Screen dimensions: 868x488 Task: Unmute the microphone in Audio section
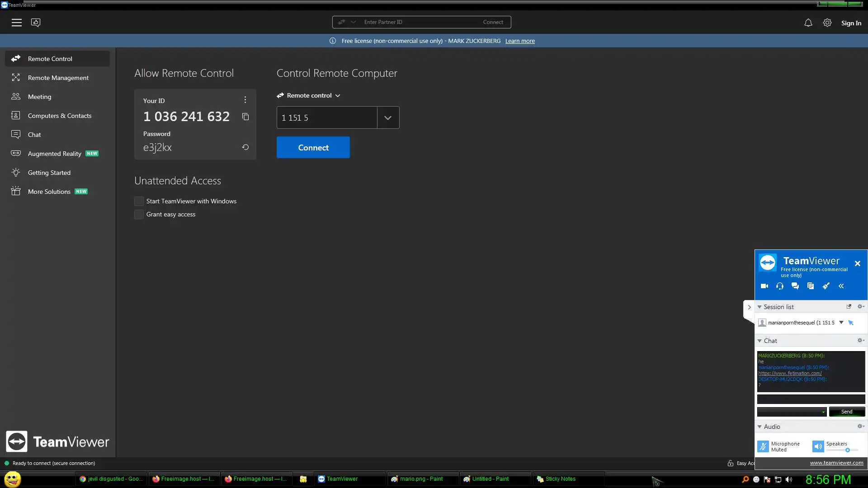(763, 446)
